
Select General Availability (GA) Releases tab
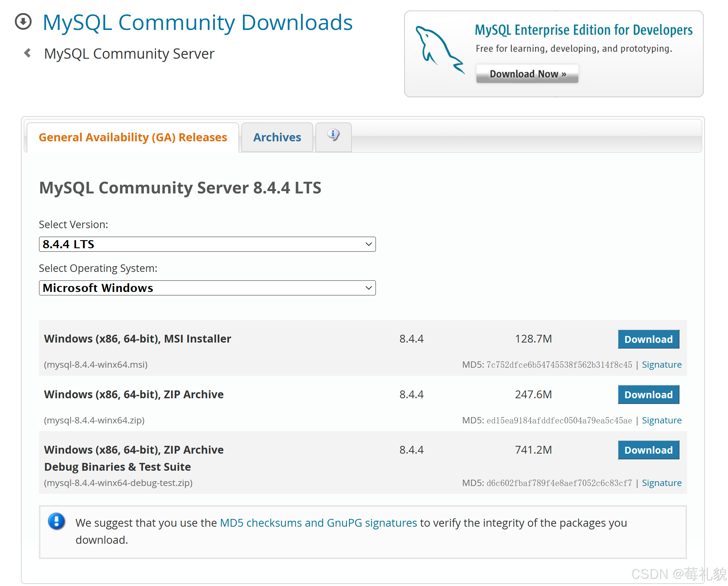point(133,137)
